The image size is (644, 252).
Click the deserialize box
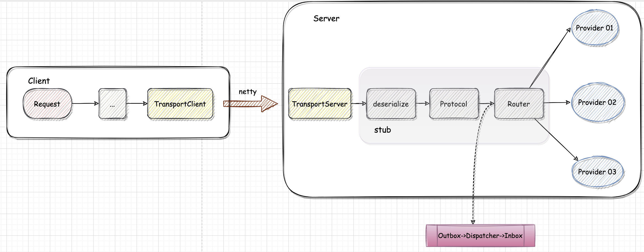(391, 104)
